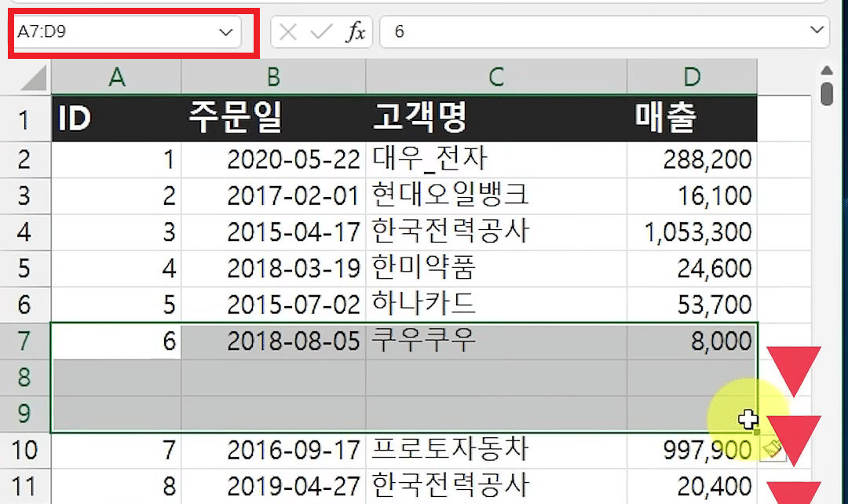848x504 pixels.
Task: Select the sales cell 8,000
Action: (x=693, y=341)
